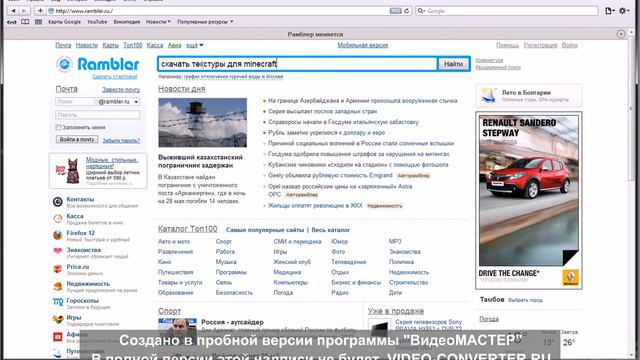Click the sailboat icon in Болгария ad
This screenshot has height=360, width=640.
point(489,95)
